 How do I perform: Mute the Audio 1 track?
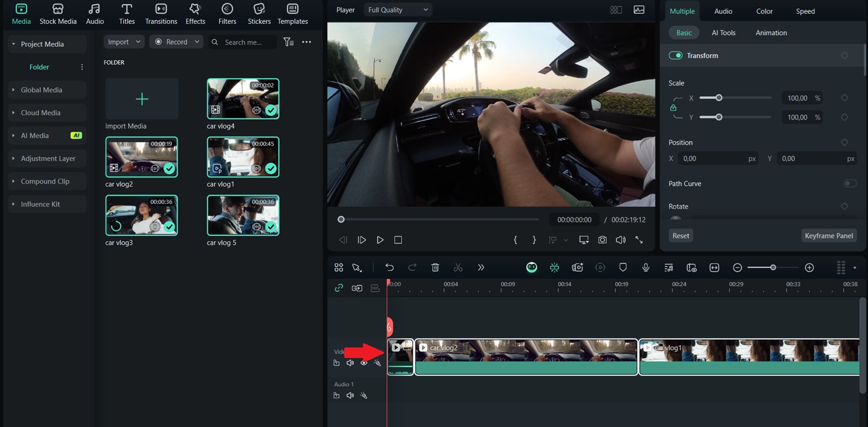coord(350,396)
